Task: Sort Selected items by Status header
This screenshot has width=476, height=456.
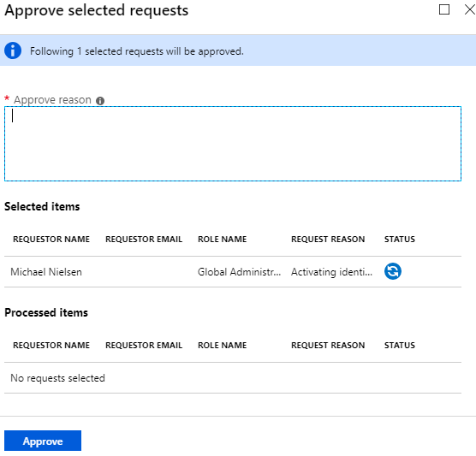Action: pos(400,239)
